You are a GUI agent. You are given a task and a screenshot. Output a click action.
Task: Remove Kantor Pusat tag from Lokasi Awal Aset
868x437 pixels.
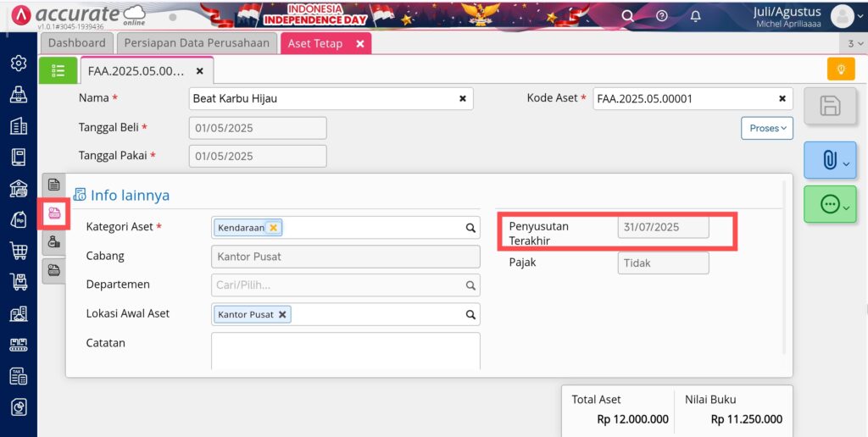(281, 314)
